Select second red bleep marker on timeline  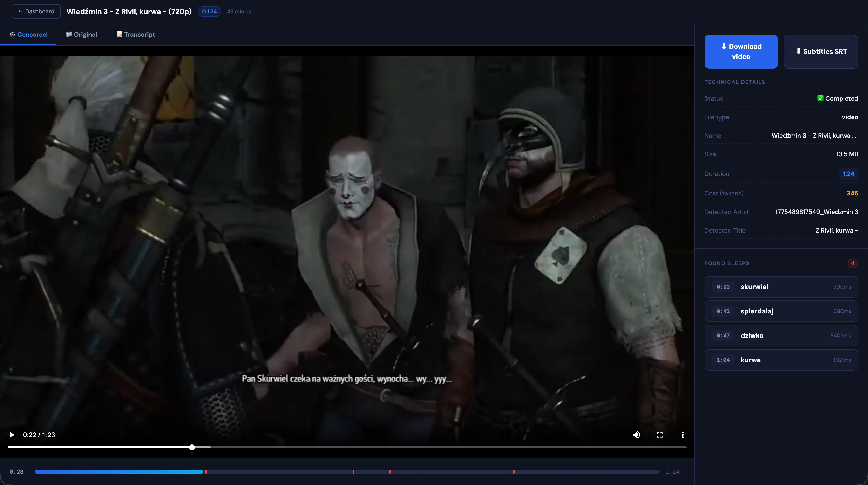point(353,471)
